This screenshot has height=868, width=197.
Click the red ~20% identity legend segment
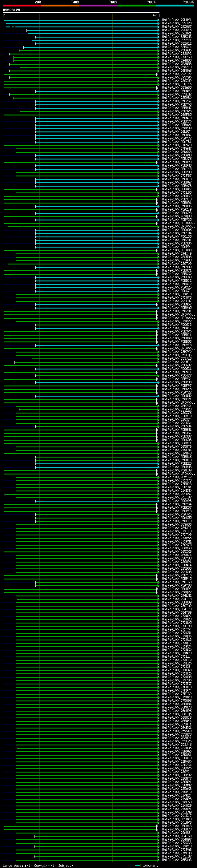[22, 6]
